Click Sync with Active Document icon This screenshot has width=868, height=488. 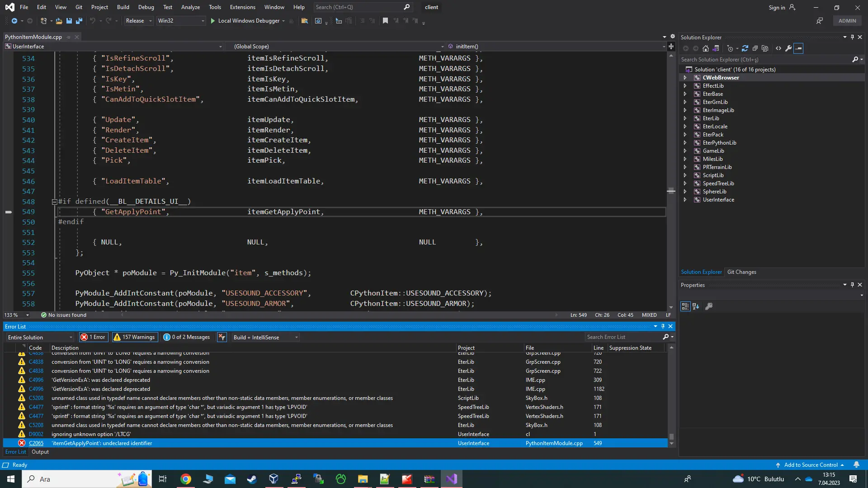[x=745, y=48]
